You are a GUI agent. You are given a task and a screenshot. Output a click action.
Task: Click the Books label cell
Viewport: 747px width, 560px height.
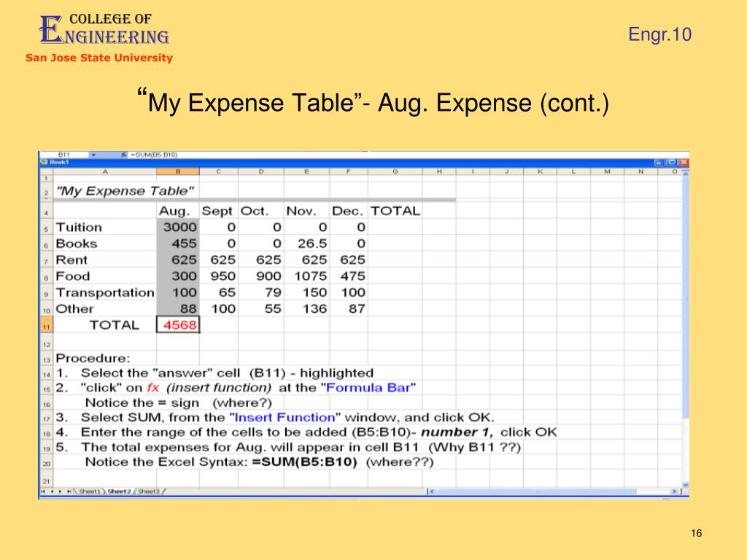coord(105,244)
